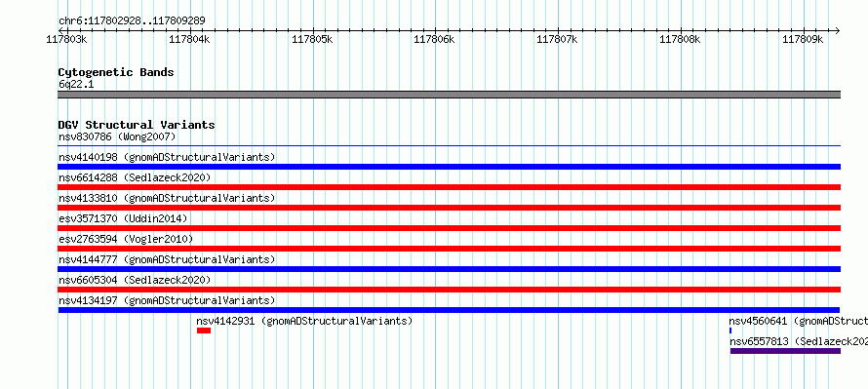Image resolution: width=868 pixels, height=389 pixels.
Task: Click the 117806k ruler tick label
Action: click(x=435, y=39)
